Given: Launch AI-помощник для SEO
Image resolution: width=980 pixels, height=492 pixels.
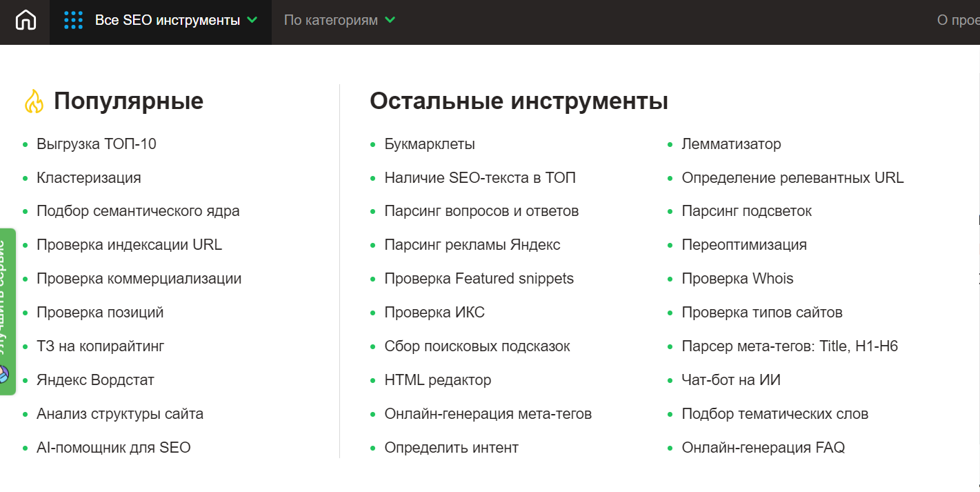Looking at the screenshot, I should (x=113, y=448).
